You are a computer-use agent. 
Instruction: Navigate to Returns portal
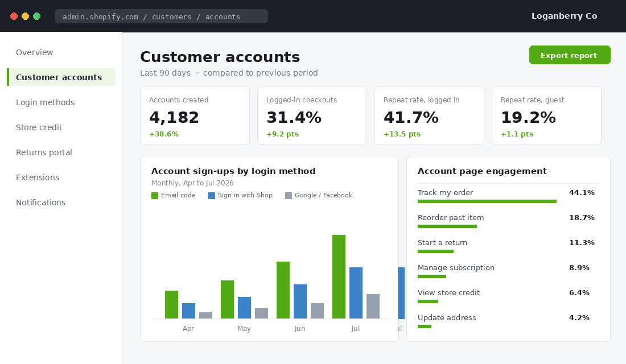pos(44,152)
